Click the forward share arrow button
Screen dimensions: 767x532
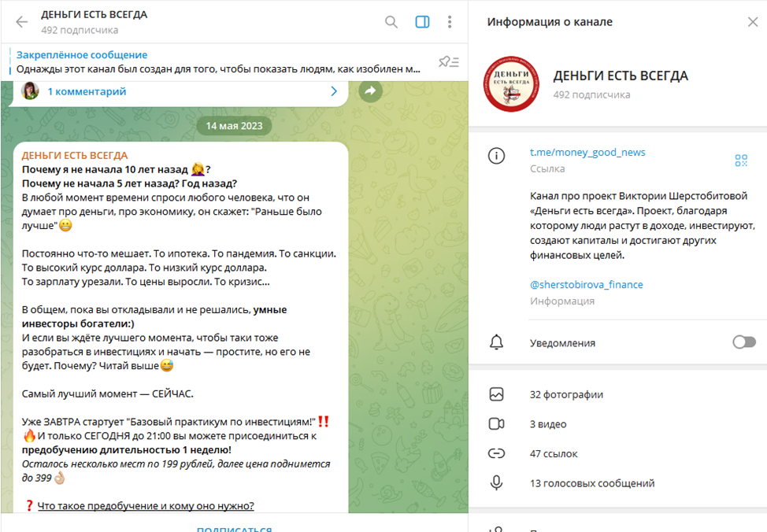[x=370, y=91]
